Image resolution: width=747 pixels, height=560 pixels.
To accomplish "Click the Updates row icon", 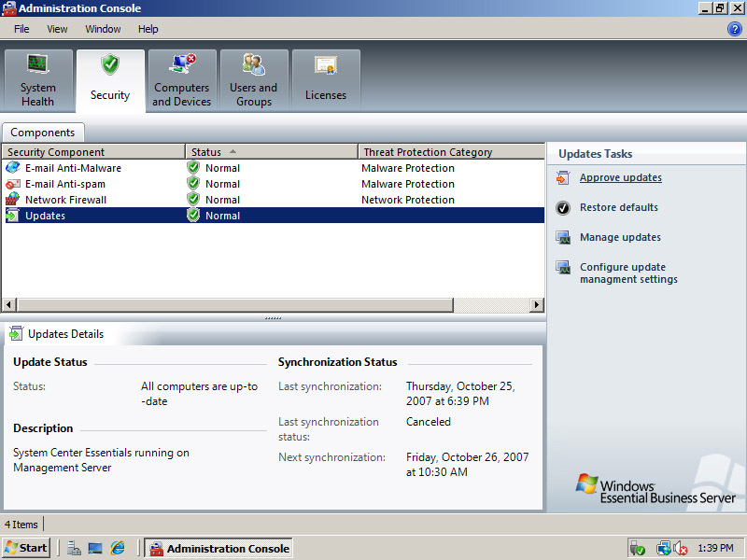I will (x=13, y=216).
